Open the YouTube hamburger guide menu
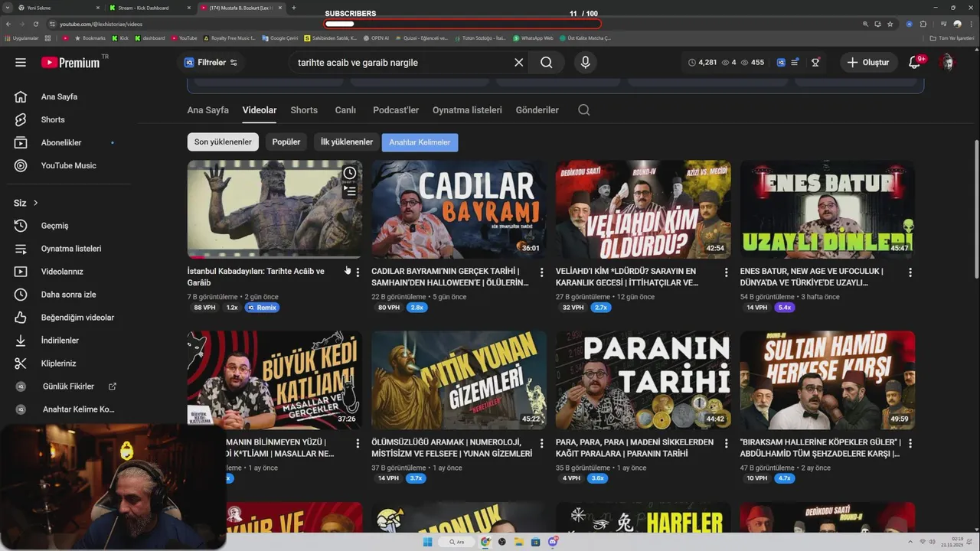Screen dimensions: 980x551 pos(21,63)
